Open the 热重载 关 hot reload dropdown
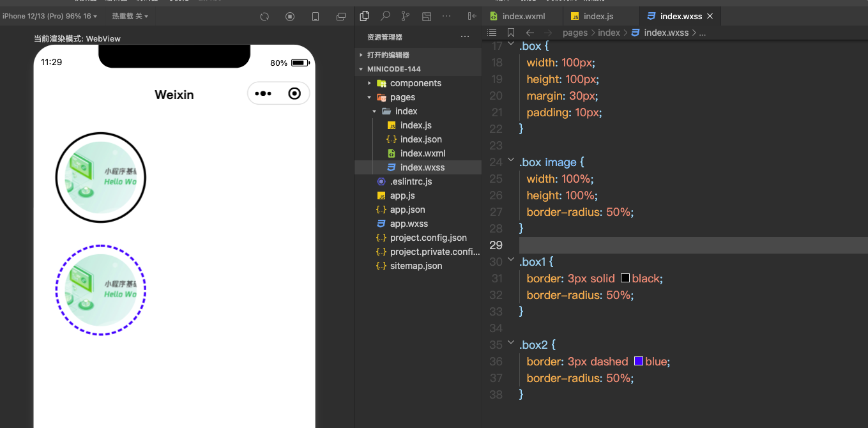Viewport: 868px width, 428px height. click(x=130, y=16)
